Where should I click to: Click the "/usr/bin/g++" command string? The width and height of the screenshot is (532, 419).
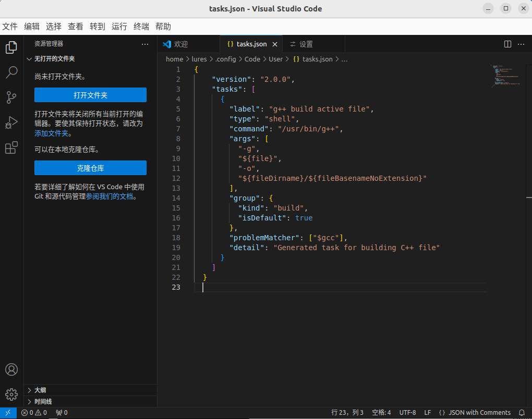308,129
